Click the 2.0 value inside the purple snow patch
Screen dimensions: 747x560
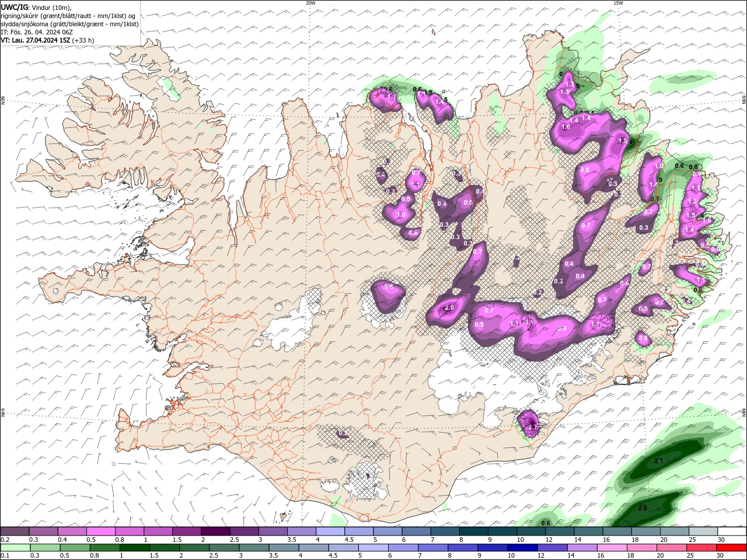pyautogui.click(x=449, y=307)
